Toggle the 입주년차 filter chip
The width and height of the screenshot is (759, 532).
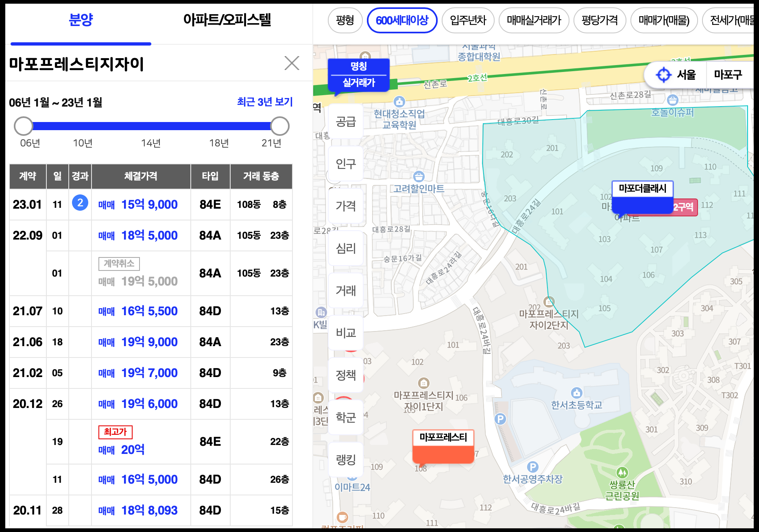pyautogui.click(x=468, y=20)
